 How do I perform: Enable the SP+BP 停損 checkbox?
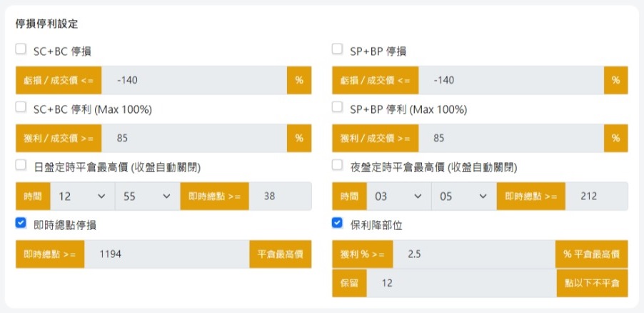pyautogui.click(x=338, y=50)
